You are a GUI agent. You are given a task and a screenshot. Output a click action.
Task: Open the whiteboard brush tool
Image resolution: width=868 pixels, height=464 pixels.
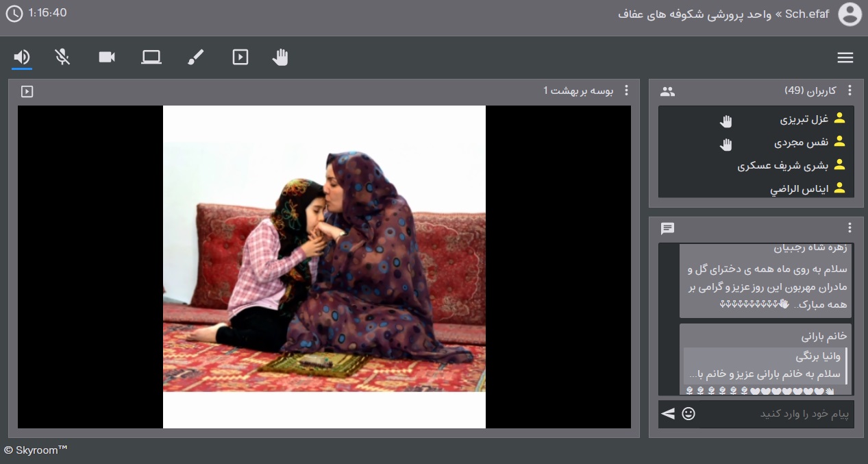tap(196, 58)
